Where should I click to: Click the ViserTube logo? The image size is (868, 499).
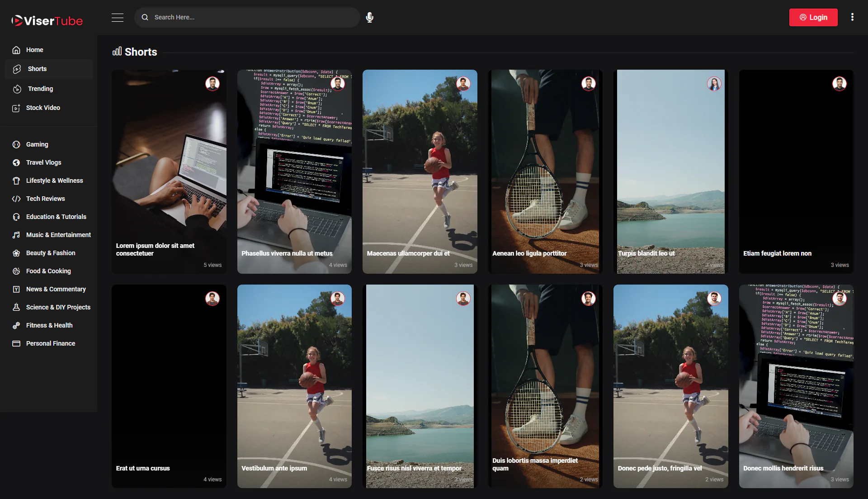(x=47, y=21)
